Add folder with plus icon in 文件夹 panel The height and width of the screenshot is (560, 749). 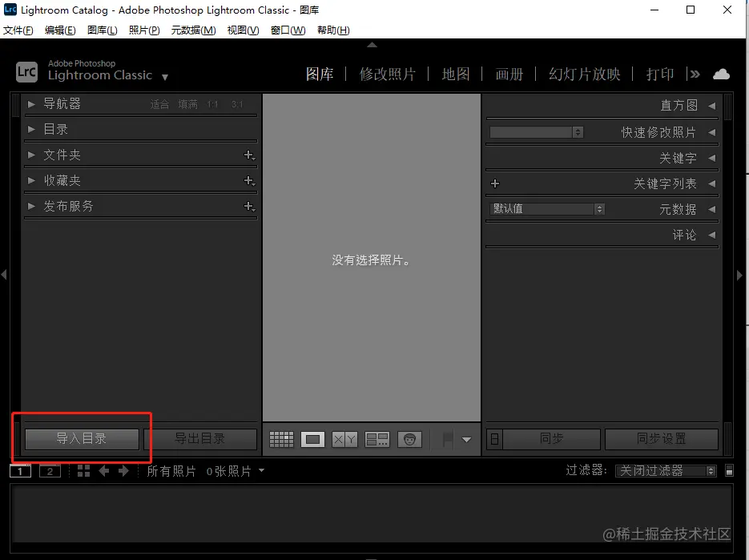click(249, 155)
